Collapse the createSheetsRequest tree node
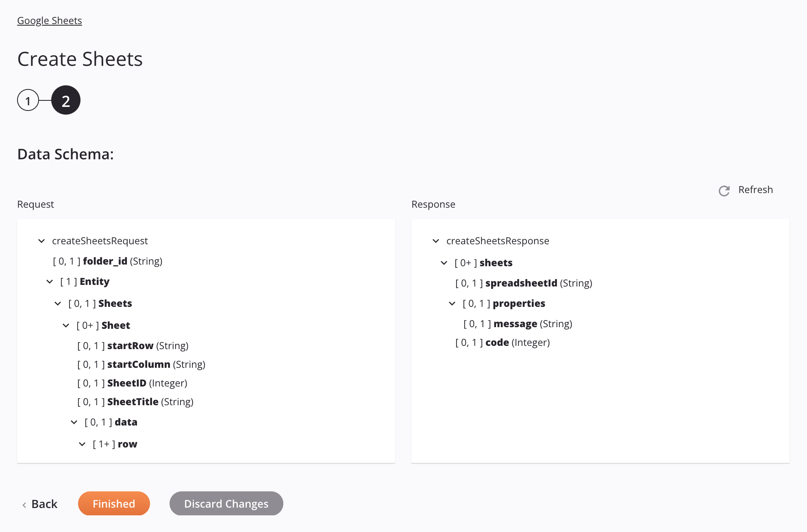The image size is (807, 532). (41, 241)
